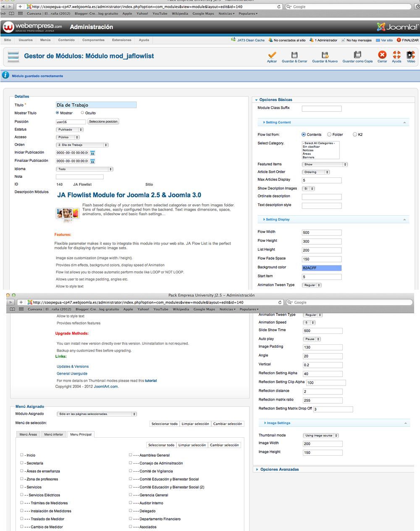Viewport: 420px width, 531px height.
Task: Click JAT3 Clean Cache icon
Action: tap(234, 40)
